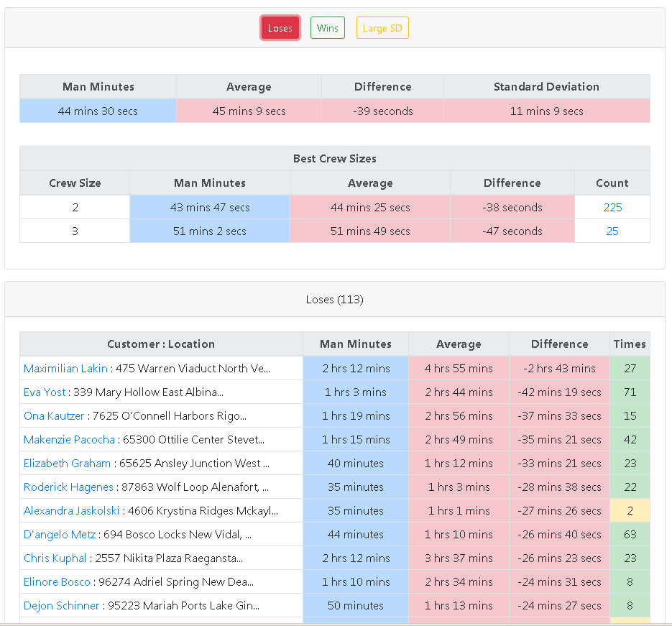Click the Customer : Location column header
The image size is (672, 626).
click(161, 344)
